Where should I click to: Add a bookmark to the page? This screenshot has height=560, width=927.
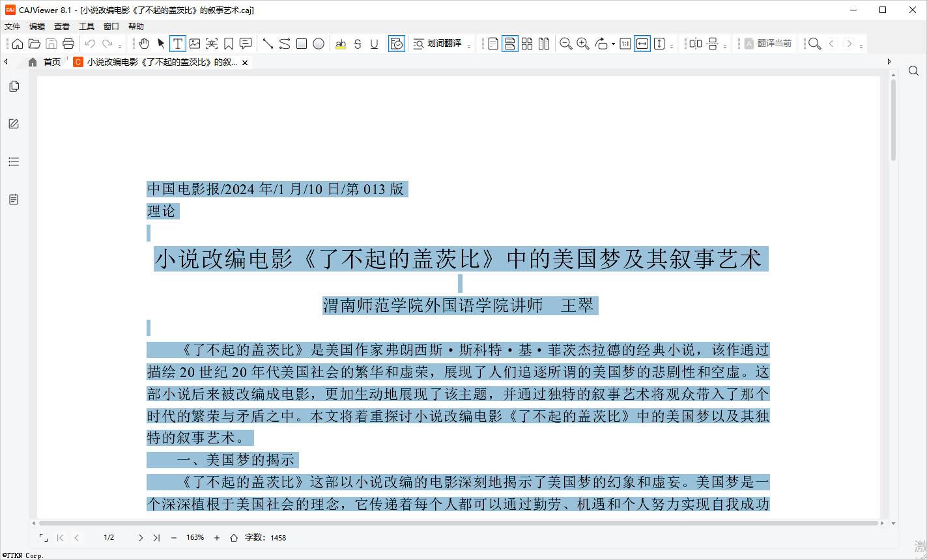point(229,44)
